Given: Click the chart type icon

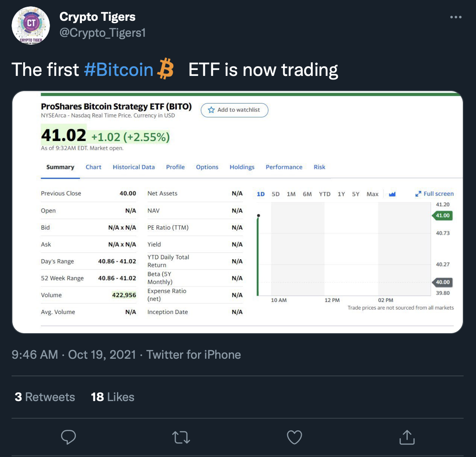Looking at the screenshot, I should click(392, 194).
